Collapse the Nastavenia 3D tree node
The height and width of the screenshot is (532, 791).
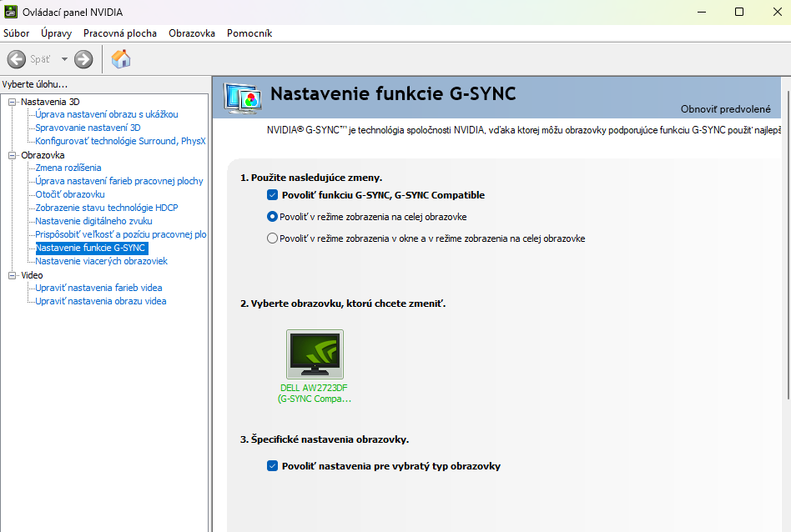pos(13,102)
